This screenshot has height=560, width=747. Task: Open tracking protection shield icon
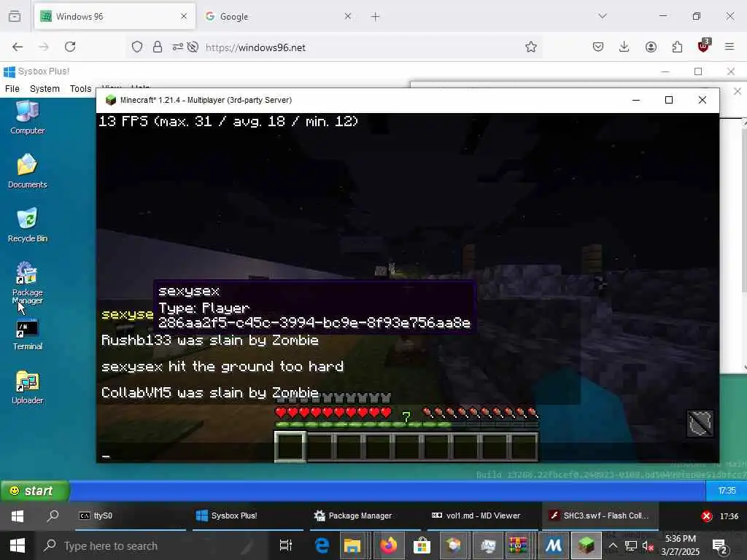tap(137, 47)
